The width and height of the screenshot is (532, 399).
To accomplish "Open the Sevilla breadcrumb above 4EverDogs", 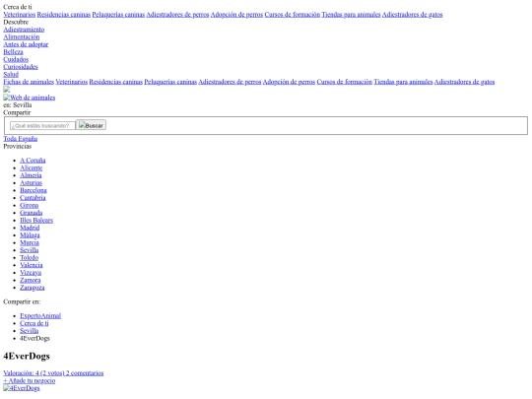I will point(30,331).
